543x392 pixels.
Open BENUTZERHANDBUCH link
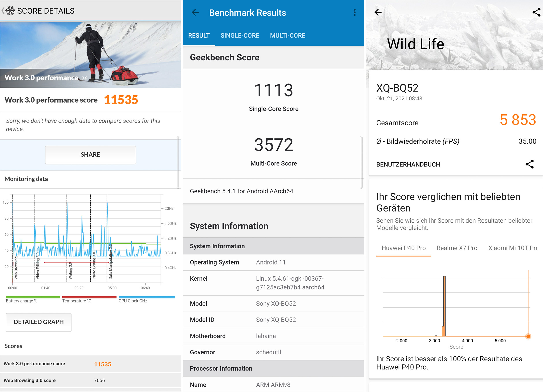point(408,165)
